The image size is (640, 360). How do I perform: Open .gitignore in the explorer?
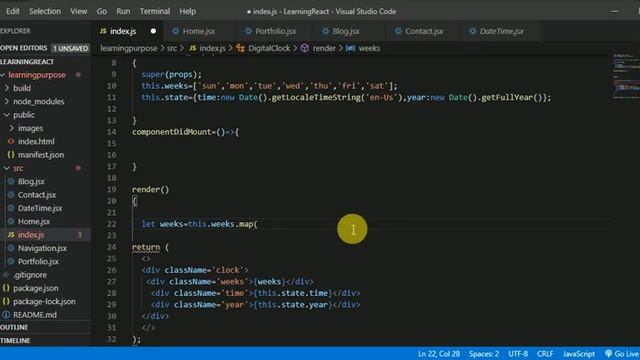(30, 275)
